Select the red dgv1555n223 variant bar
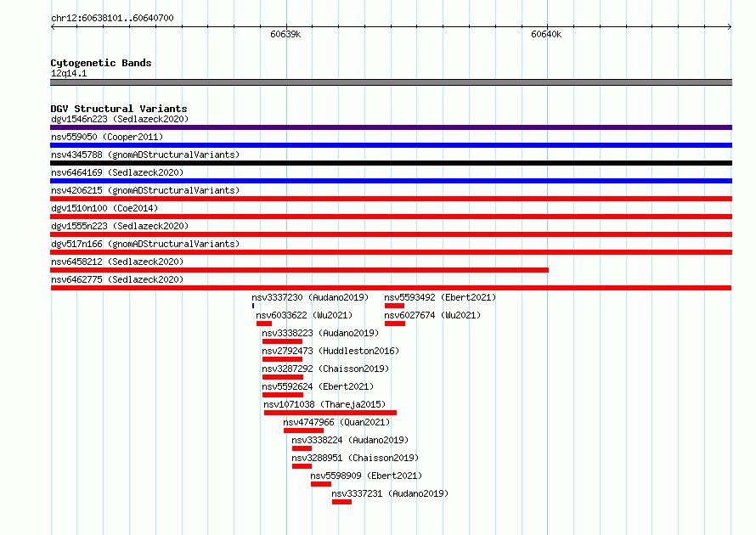Image resolution: width=756 pixels, height=535 pixels. point(391,234)
